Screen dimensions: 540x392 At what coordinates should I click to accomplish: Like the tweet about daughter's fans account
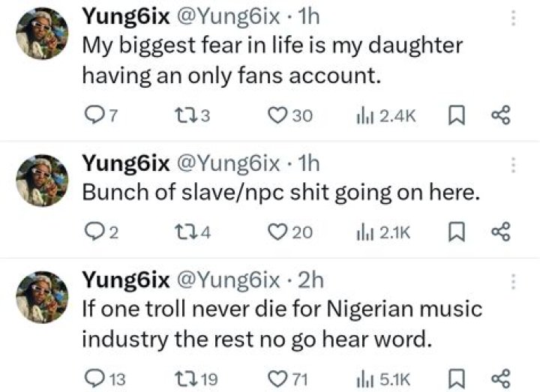(x=278, y=115)
